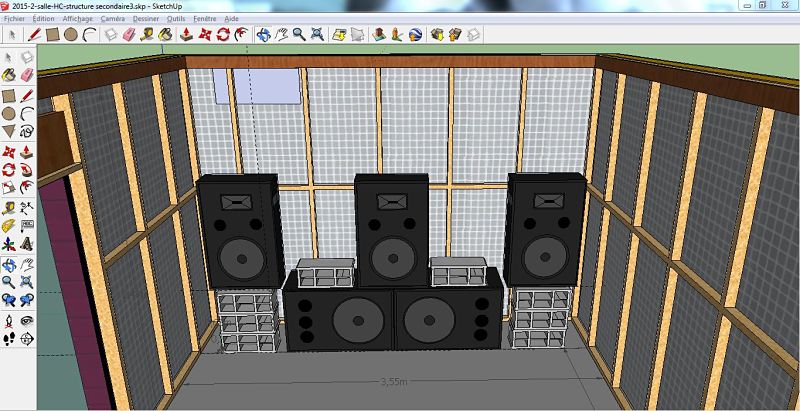The height and width of the screenshot is (411, 800).
Task: Select the center top speaker in the model
Action: (x=391, y=230)
